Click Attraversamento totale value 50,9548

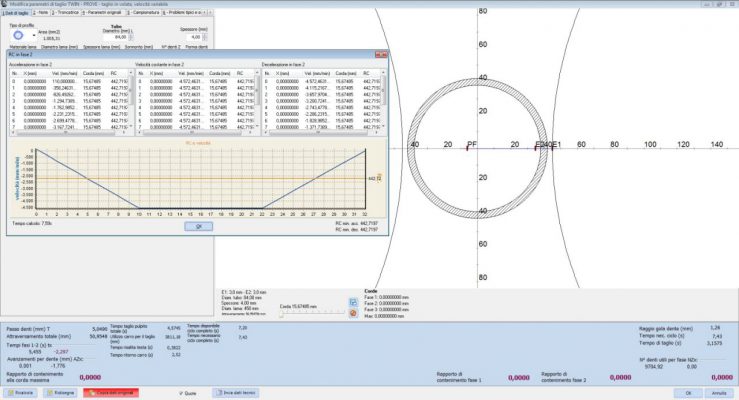point(99,336)
